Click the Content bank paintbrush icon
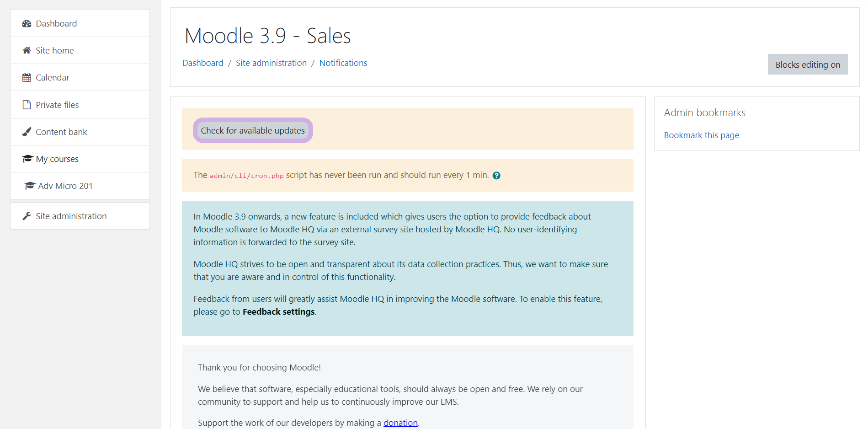This screenshot has height=429, width=868. tap(27, 132)
